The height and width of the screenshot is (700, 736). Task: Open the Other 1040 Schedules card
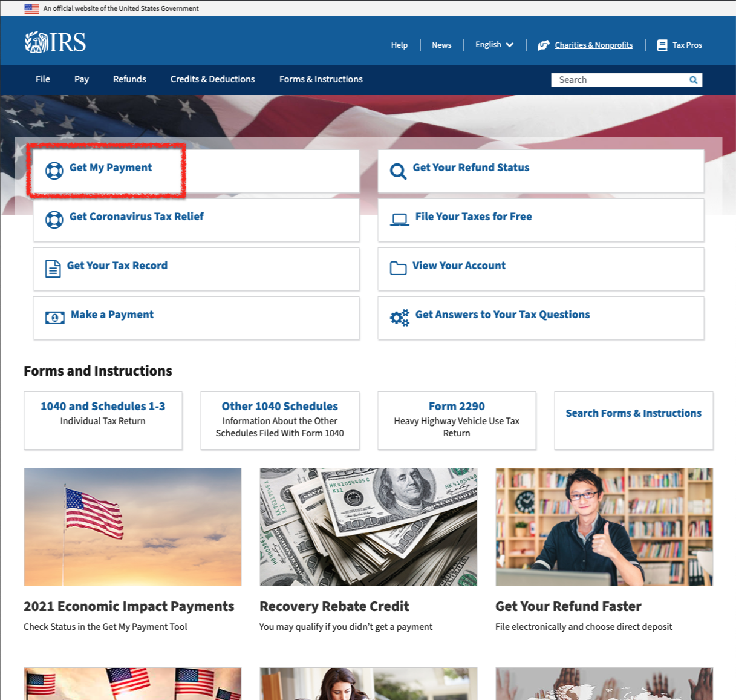point(280,420)
